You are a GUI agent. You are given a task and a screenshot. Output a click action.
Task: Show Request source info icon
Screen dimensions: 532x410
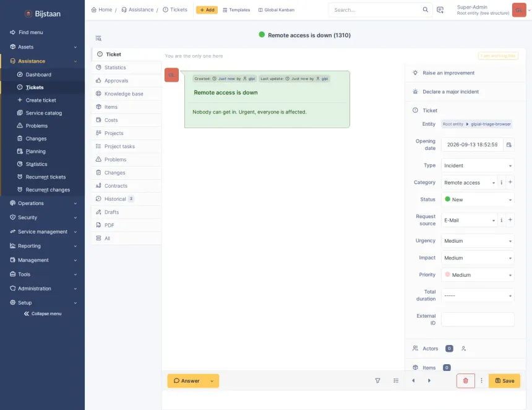(502, 220)
